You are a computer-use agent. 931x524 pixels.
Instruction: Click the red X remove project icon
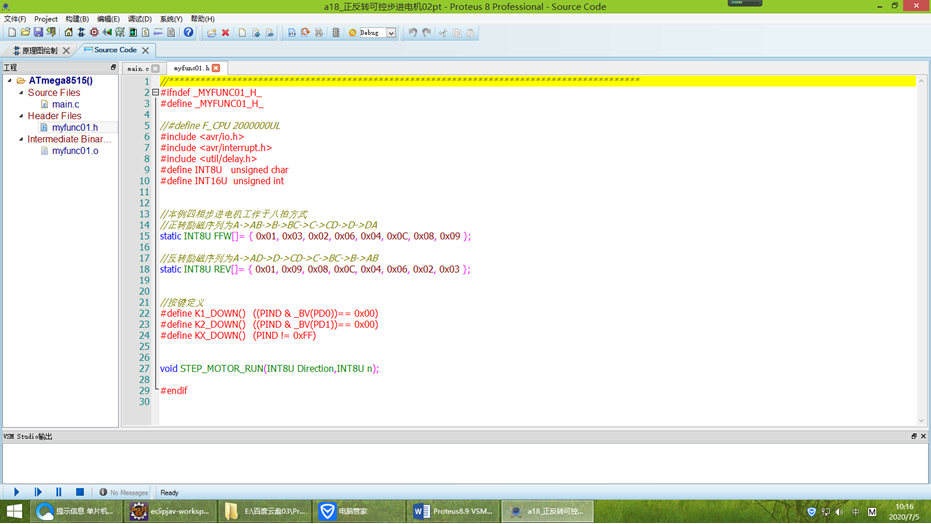point(226,33)
